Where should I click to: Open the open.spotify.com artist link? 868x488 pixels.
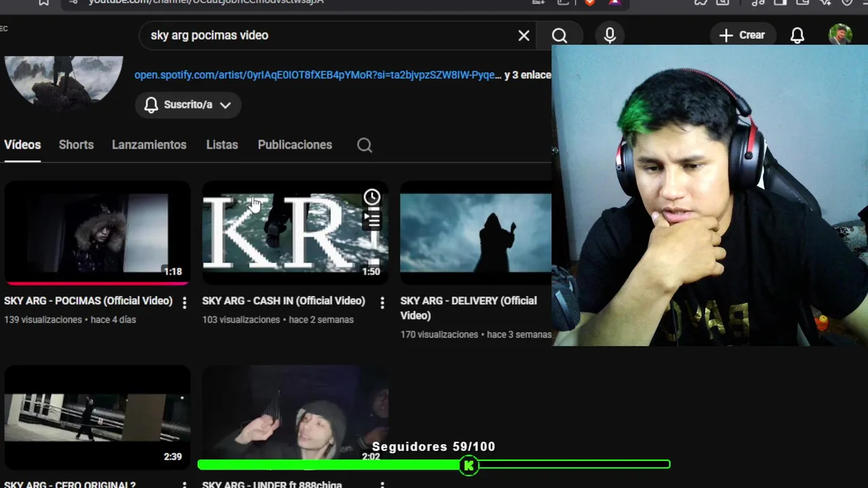pyautogui.click(x=318, y=75)
